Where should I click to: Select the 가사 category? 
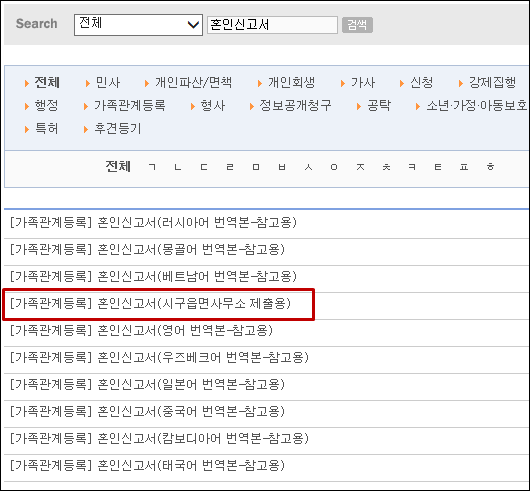point(363,82)
